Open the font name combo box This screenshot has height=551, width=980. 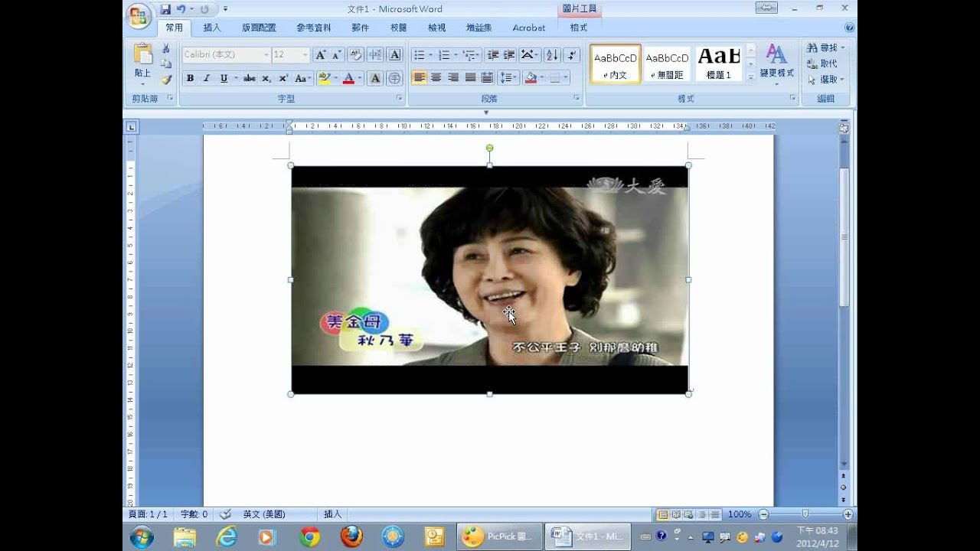[x=226, y=54]
